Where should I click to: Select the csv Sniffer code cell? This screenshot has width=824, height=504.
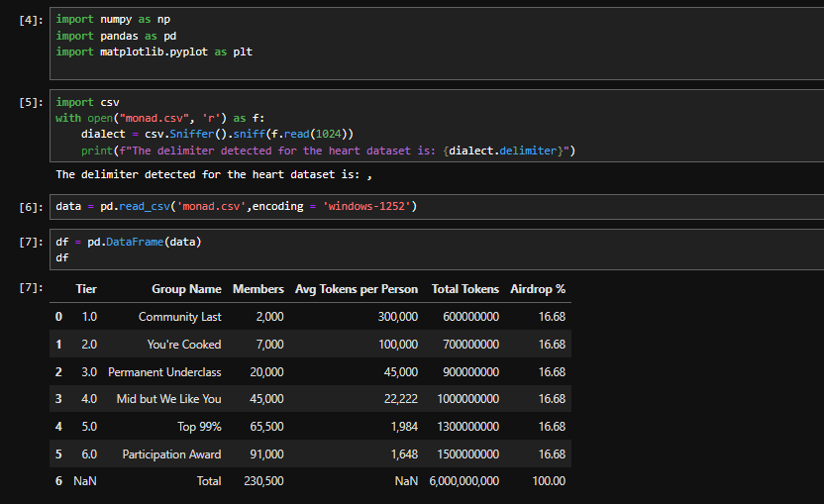click(x=437, y=126)
